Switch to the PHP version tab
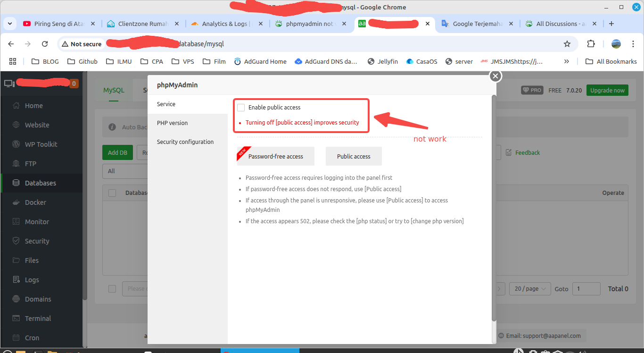 click(188, 123)
